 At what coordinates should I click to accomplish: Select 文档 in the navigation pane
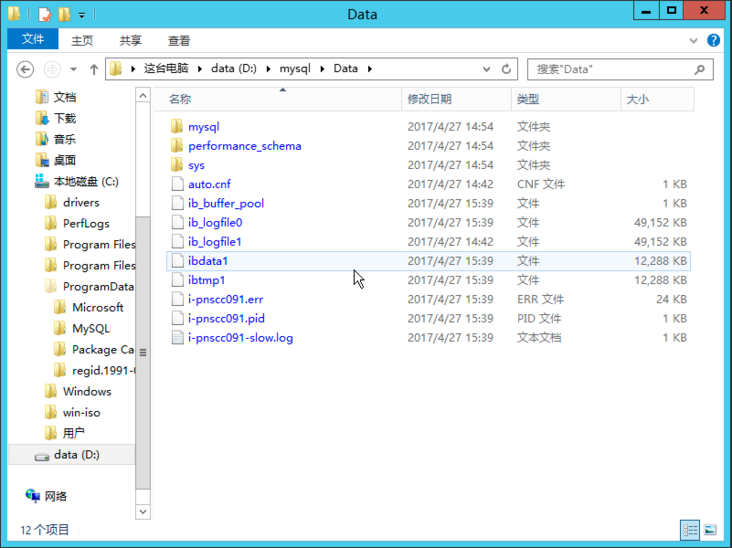tap(64, 97)
